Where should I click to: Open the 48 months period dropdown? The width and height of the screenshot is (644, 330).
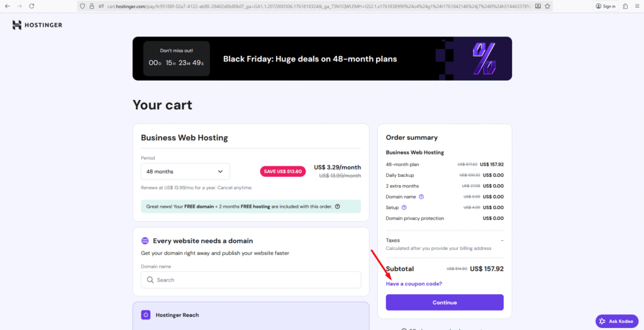(x=186, y=171)
